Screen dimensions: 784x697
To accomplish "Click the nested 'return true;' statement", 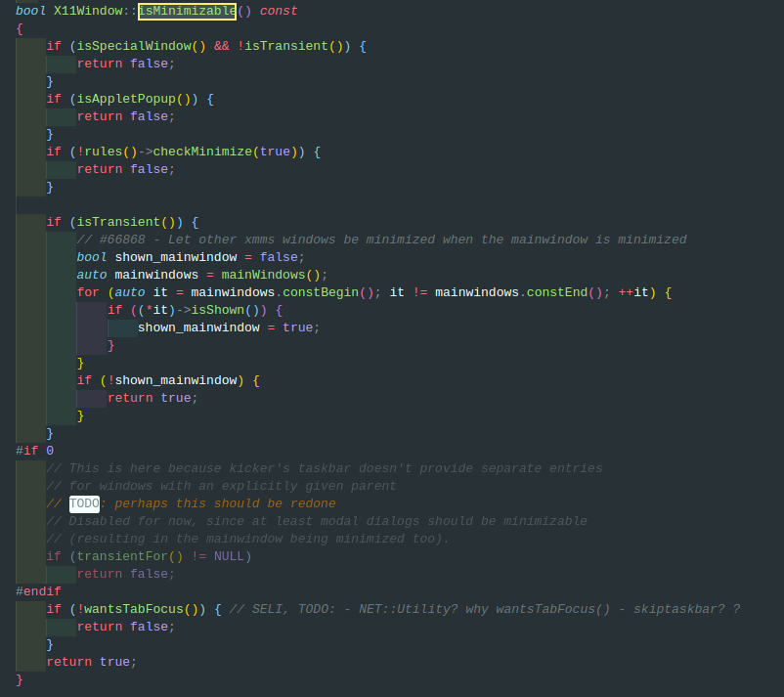I will pos(152,398).
